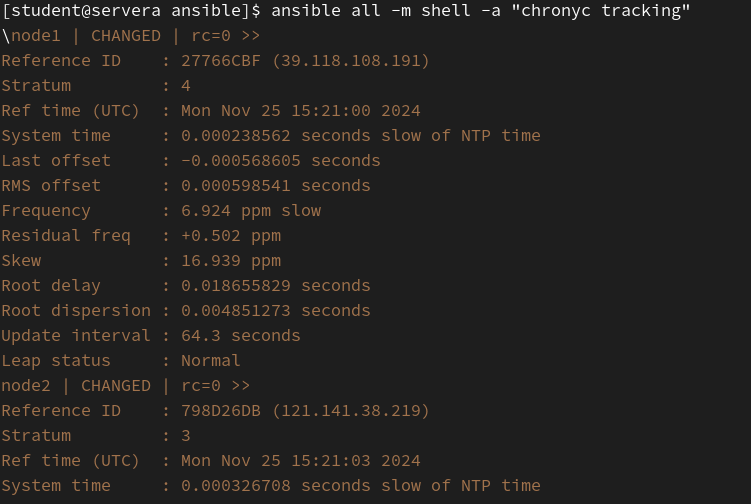Click IP address 121.141.38.219
The image size is (751, 504).
tap(351, 411)
